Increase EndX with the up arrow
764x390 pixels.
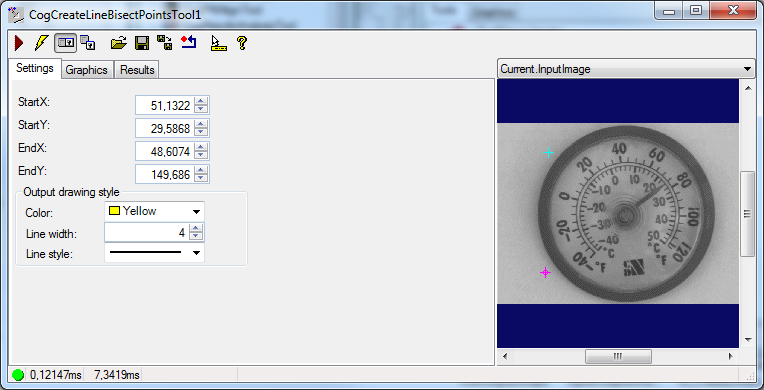[201, 147]
